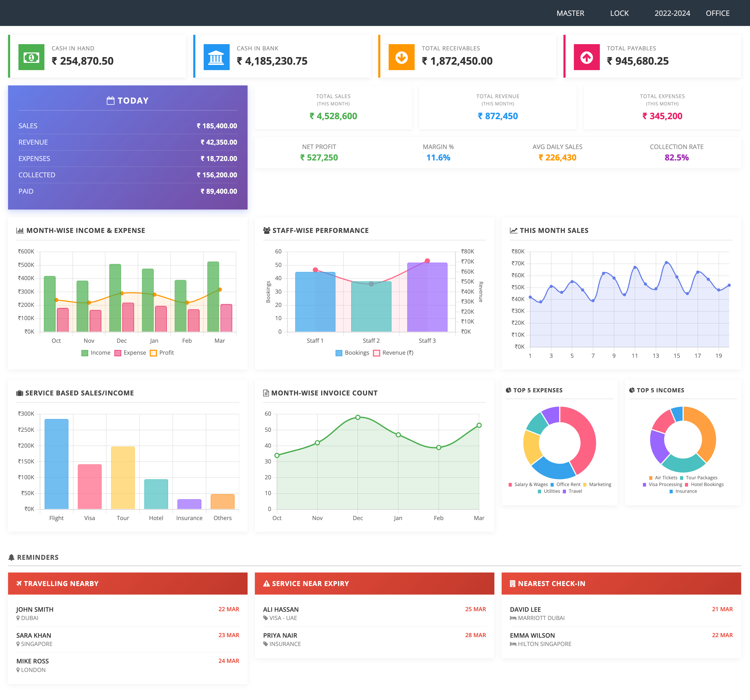Open Priya Nair service expiry reminder
The height and width of the screenshot is (700, 750).
tap(374, 640)
